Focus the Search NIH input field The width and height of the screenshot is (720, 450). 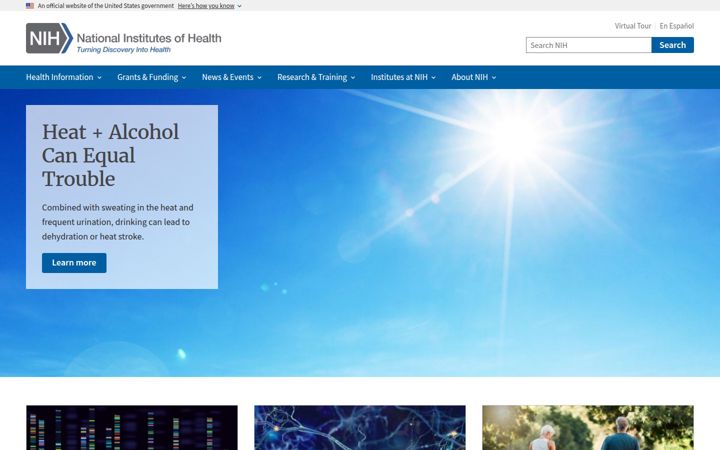(x=589, y=45)
